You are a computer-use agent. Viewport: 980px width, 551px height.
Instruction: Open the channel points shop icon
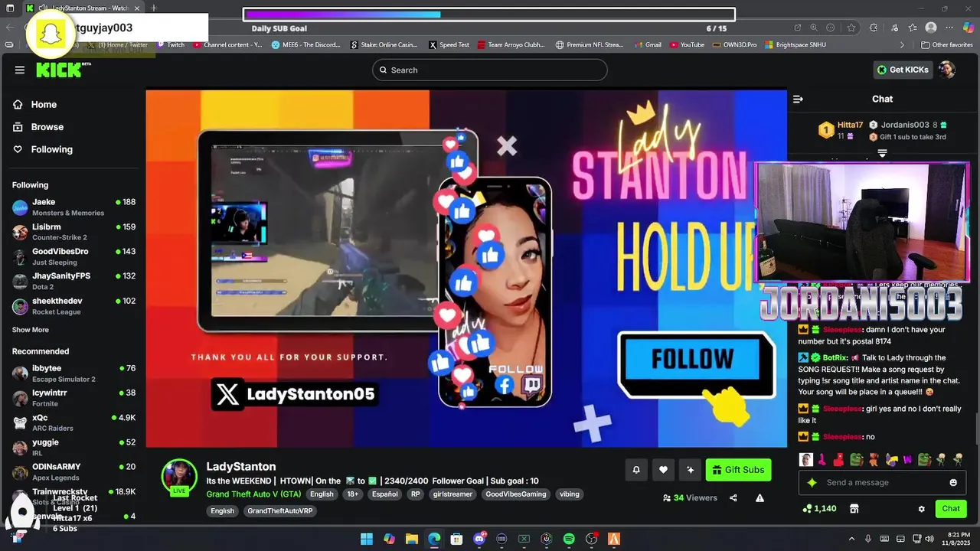click(x=854, y=509)
